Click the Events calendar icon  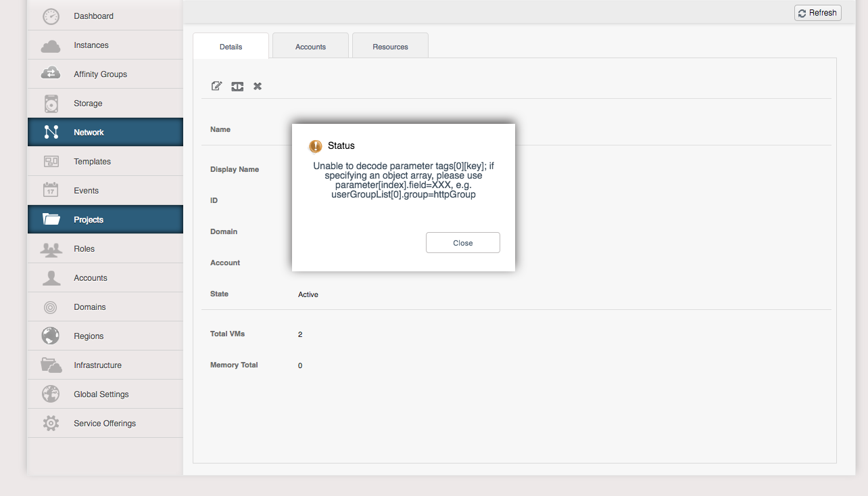click(51, 190)
